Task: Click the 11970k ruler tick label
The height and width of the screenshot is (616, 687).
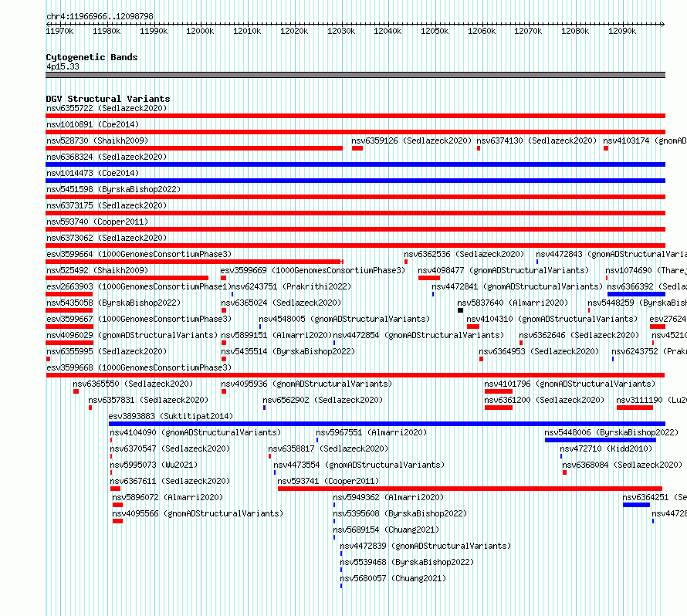Action: 59,31
